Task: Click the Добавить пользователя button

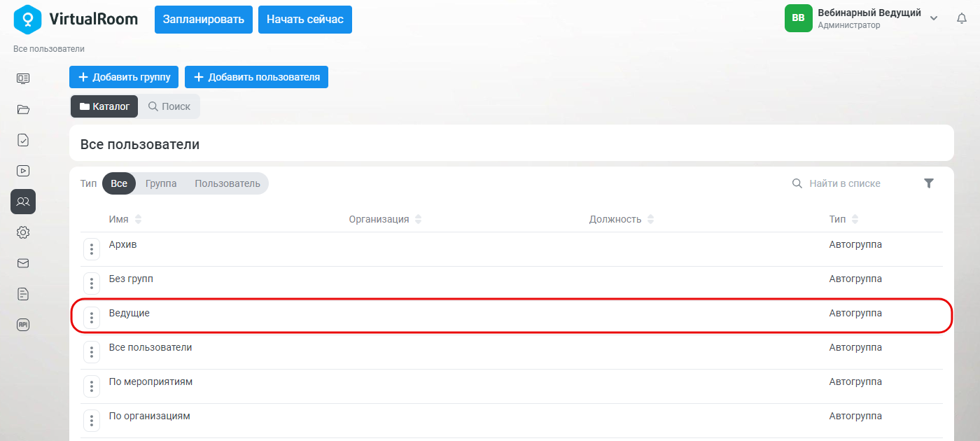Action: 256,77
